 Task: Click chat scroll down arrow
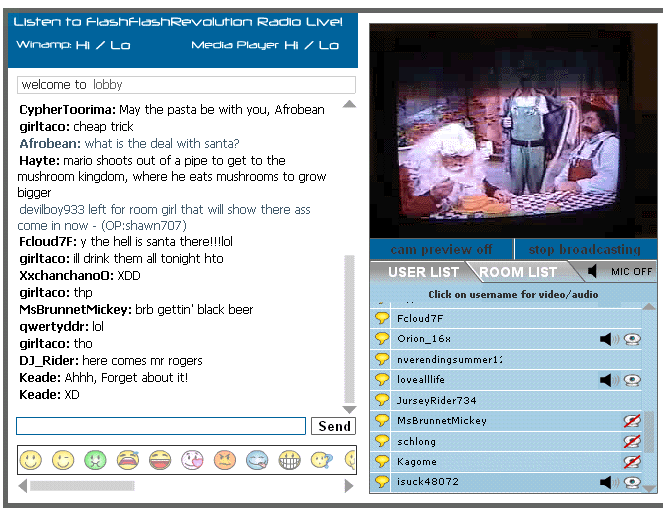pos(349,409)
